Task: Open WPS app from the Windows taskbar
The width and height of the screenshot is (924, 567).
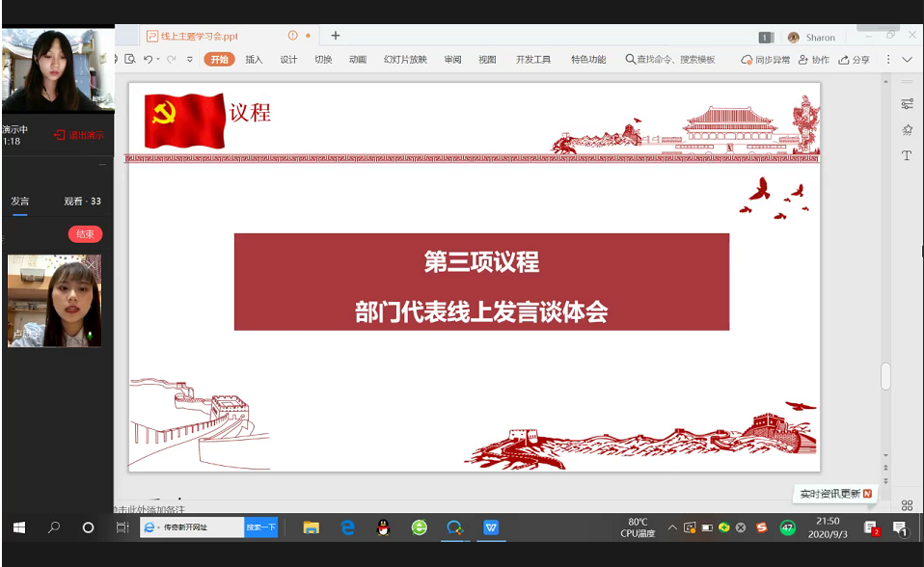Action: [491, 527]
